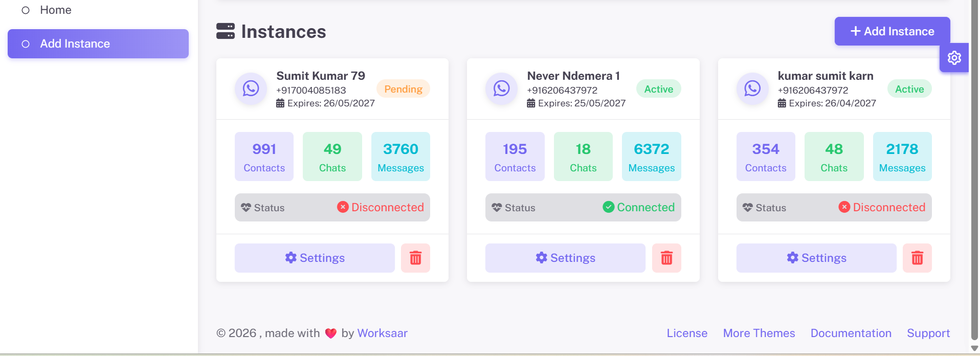This screenshot has height=356, width=980.
Task: Click the More Themes footer link
Action: (x=759, y=333)
